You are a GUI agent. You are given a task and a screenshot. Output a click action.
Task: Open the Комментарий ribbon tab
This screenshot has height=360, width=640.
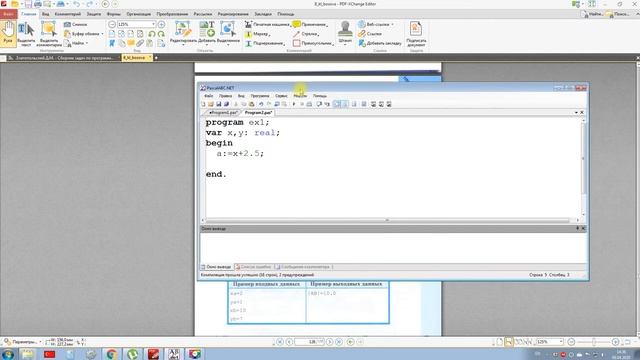(x=68, y=14)
